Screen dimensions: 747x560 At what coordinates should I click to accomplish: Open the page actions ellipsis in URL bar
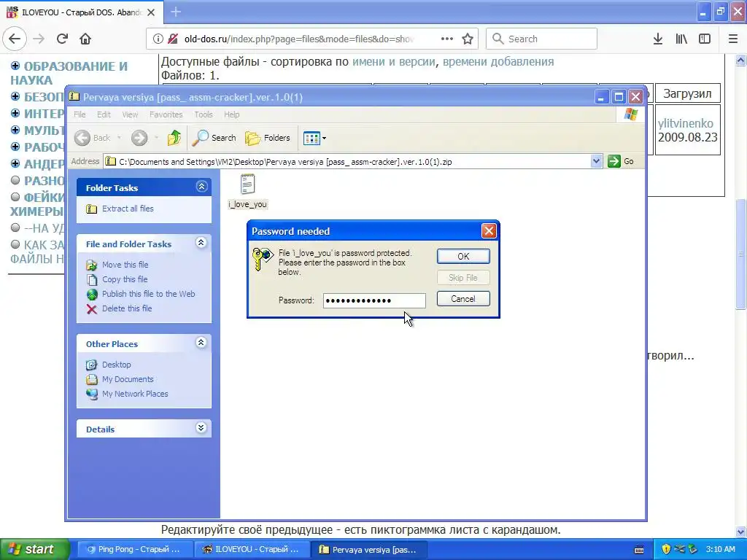click(x=447, y=39)
